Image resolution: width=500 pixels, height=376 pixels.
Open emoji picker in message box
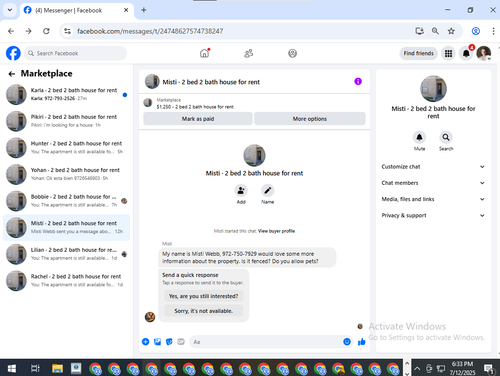click(347, 342)
